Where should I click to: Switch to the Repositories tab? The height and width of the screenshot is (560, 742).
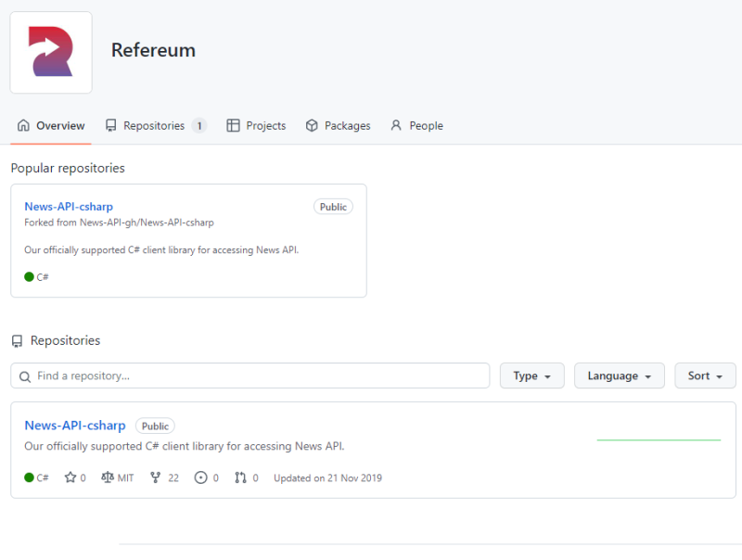click(156, 126)
